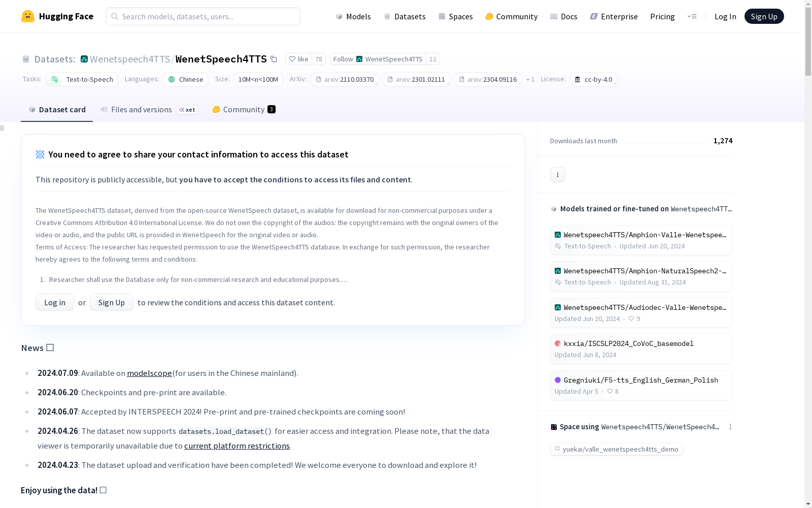Click the 10M<n<100M size tag
Image resolution: width=812 pixels, height=508 pixels.
pos(258,79)
